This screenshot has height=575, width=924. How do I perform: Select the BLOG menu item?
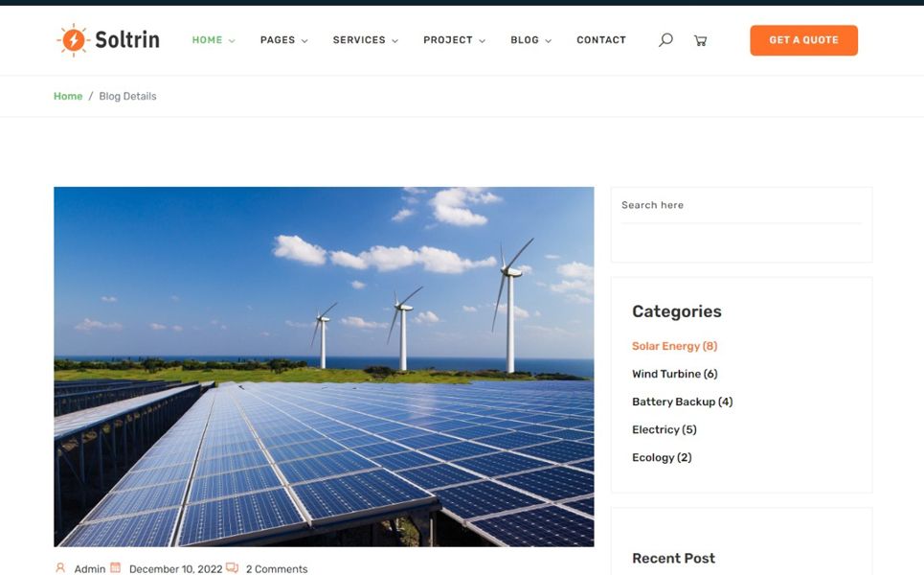tap(523, 40)
